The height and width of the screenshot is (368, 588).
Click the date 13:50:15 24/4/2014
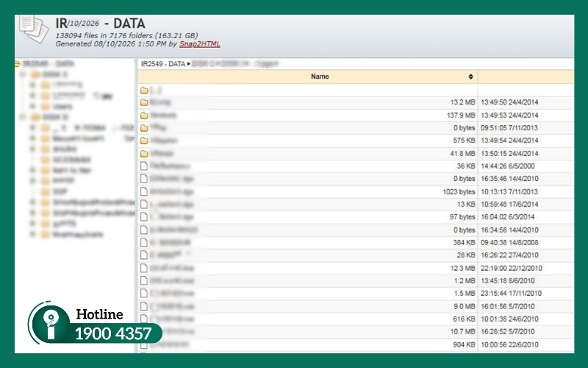point(509,154)
